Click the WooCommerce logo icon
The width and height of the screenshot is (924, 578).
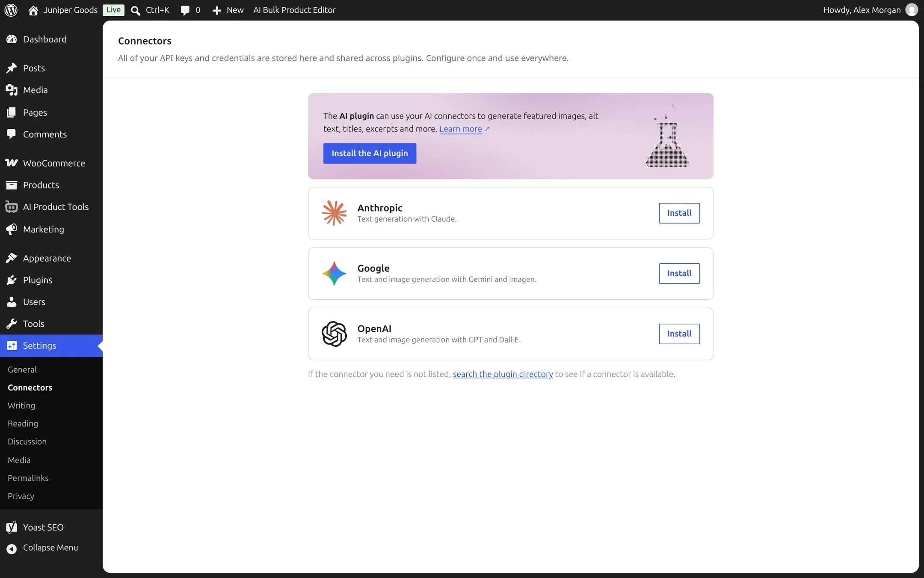[12, 163]
